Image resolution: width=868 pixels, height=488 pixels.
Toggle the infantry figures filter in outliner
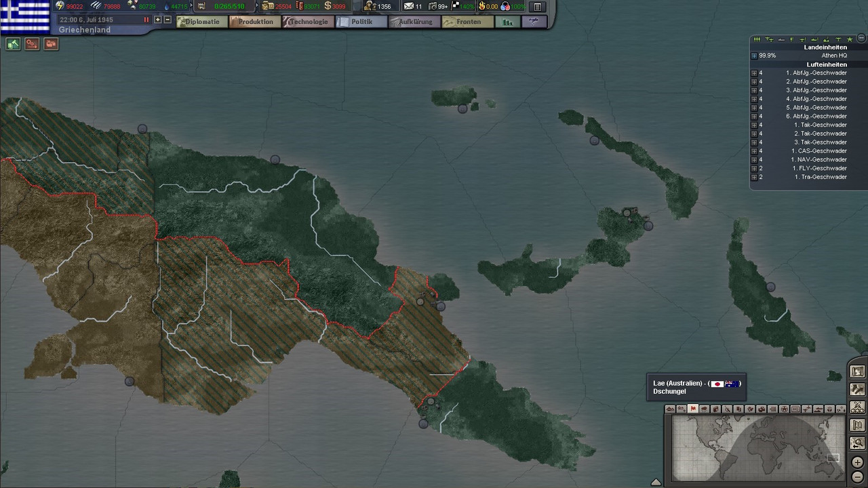pyautogui.click(x=757, y=39)
